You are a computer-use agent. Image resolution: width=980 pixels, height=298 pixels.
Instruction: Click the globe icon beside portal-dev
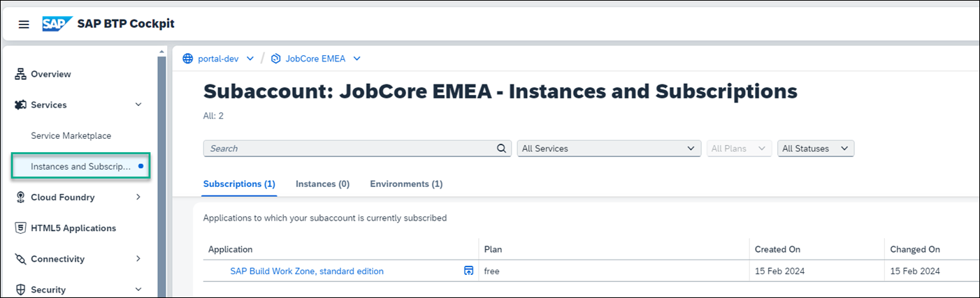coord(187,59)
